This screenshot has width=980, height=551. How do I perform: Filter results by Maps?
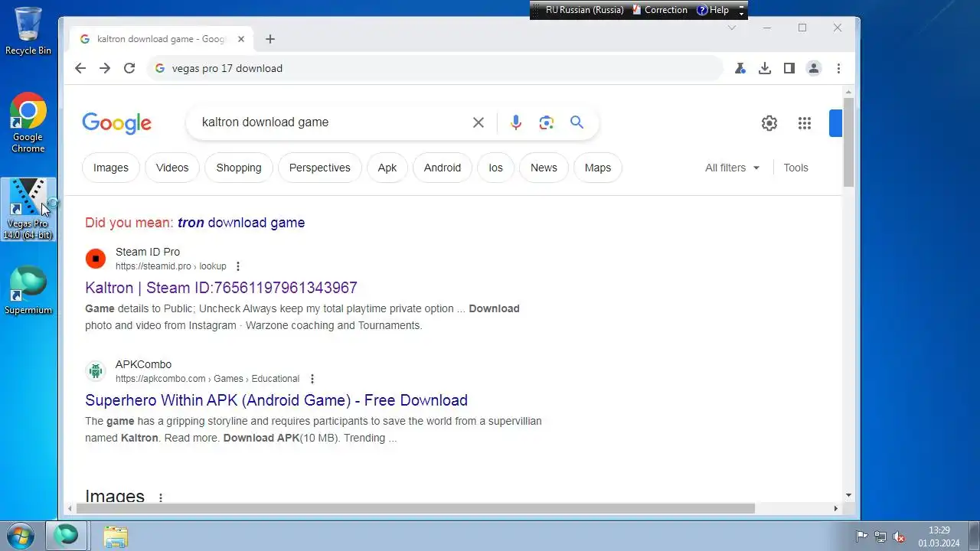coord(598,168)
